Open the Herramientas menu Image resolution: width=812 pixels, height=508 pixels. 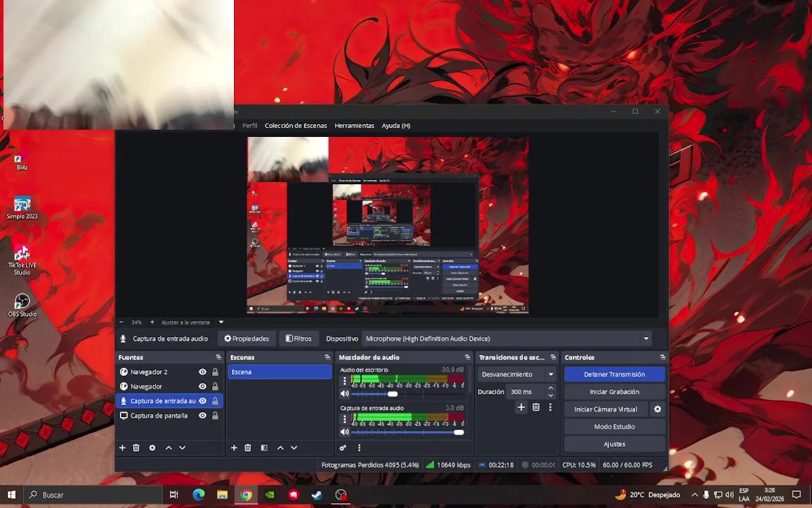pos(355,126)
